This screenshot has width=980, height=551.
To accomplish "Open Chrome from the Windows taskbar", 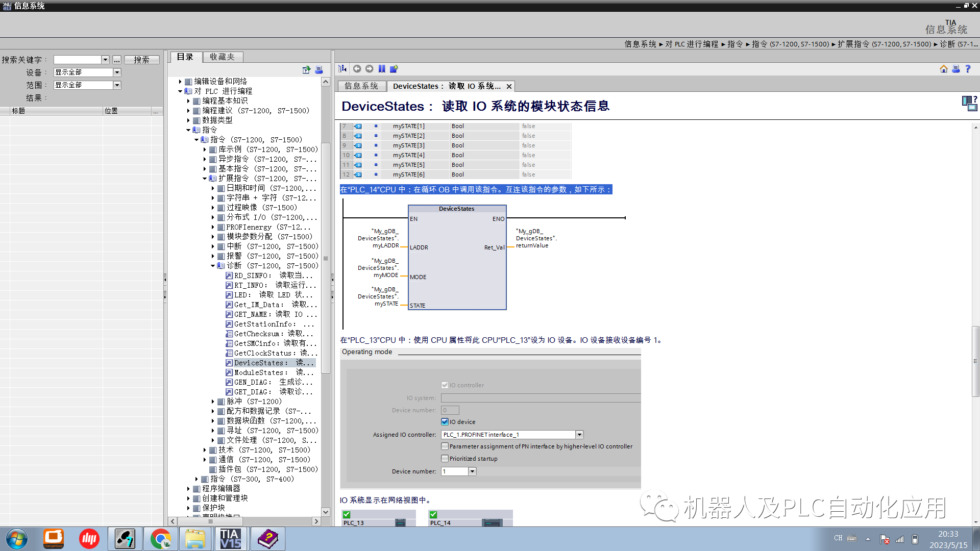I will 160,538.
